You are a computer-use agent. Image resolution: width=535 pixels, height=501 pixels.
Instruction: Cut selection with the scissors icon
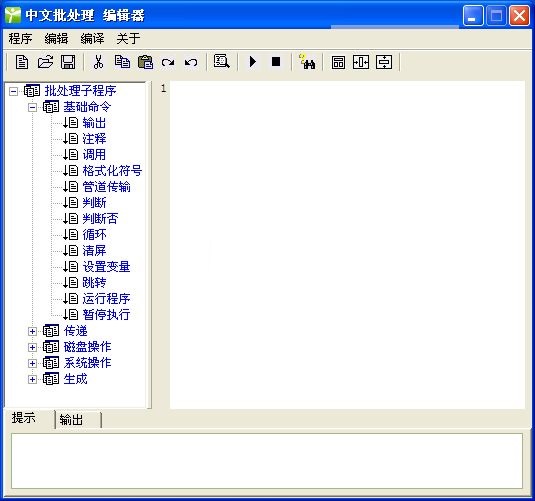click(99, 62)
